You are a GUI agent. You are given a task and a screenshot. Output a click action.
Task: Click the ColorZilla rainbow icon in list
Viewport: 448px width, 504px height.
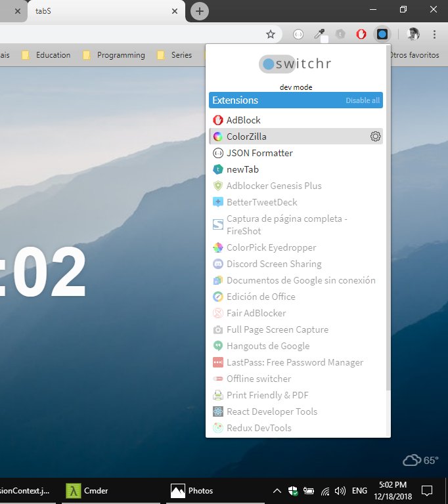point(218,136)
